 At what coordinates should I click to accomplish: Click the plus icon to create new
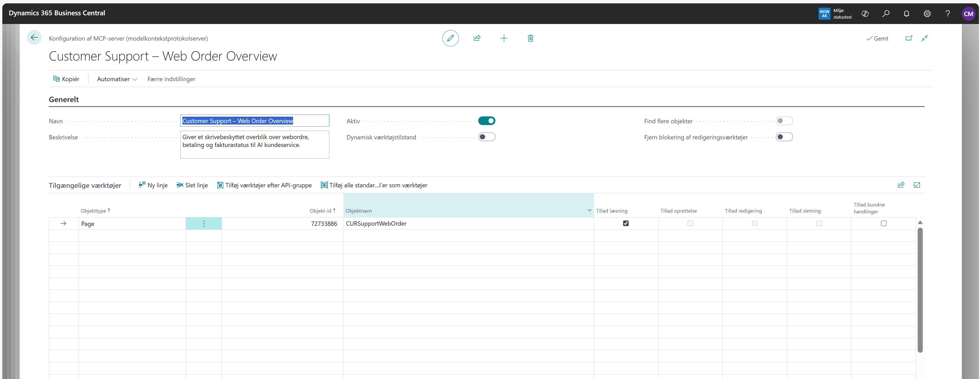point(504,38)
